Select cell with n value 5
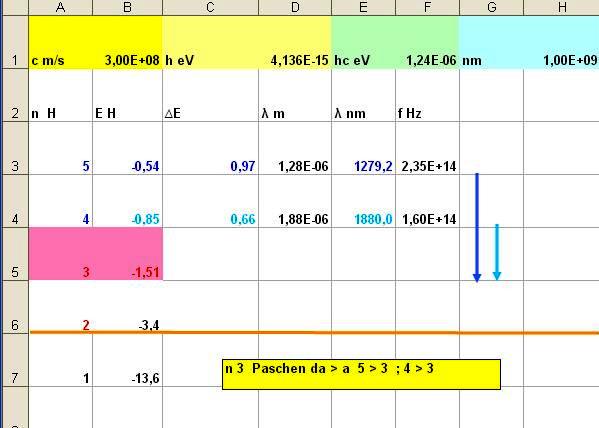Screen dimensions: 599x428 tap(60, 148)
